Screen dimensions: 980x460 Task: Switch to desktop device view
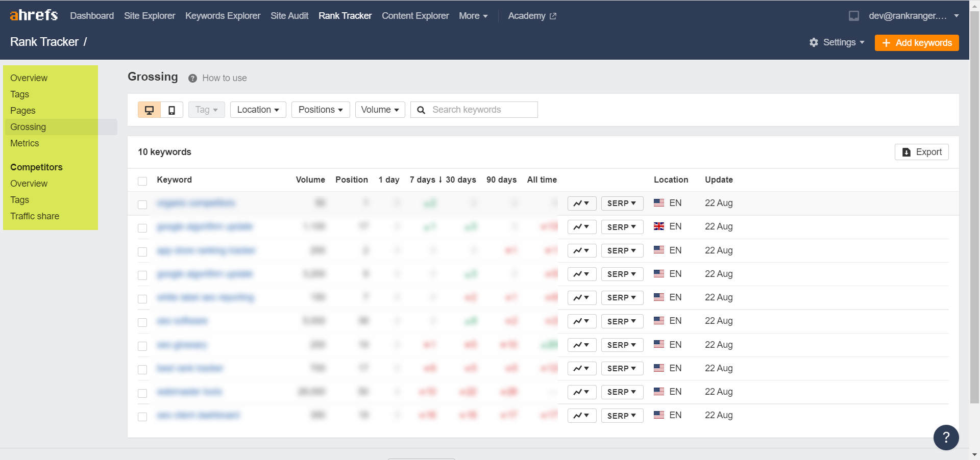pyautogui.click(x=149, y=110)
